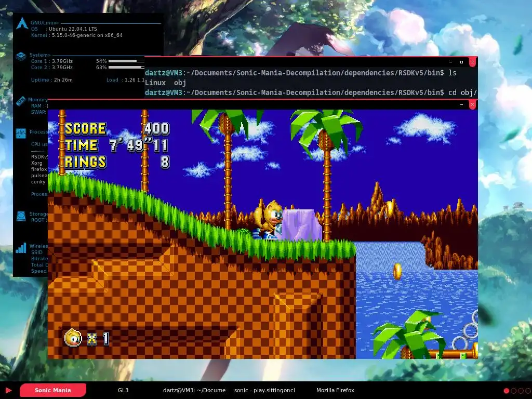
Task: Click the Core 2 usage bar
Action: (x=126, y=67)
